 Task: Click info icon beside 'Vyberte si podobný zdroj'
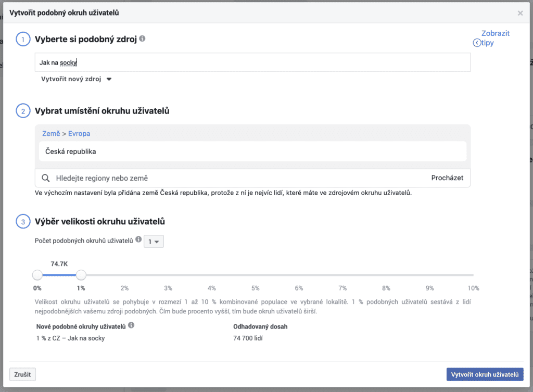pyautogui.click(x=143, y=39)
